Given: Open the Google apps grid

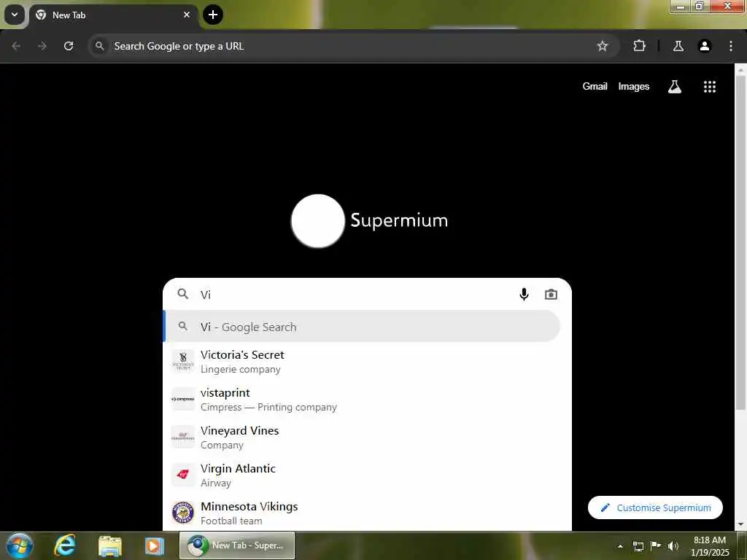Looking at the screenshot, I should coord(709,87).
